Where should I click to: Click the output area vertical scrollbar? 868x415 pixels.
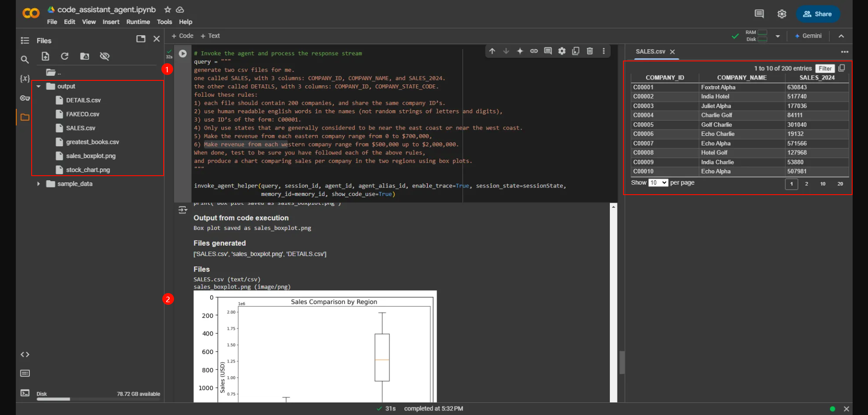(x=613, y=303)
